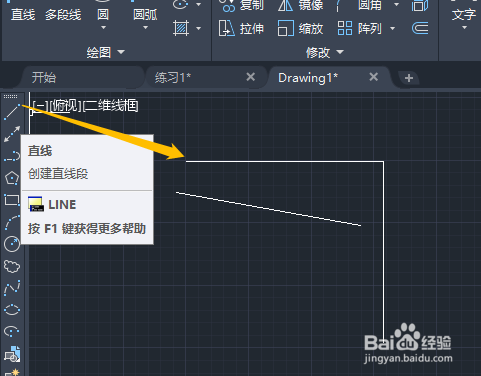This screenshot has height=376, width=481.
Task: Click the LINE command text in tooltip
Action: (x=62, y=204)
